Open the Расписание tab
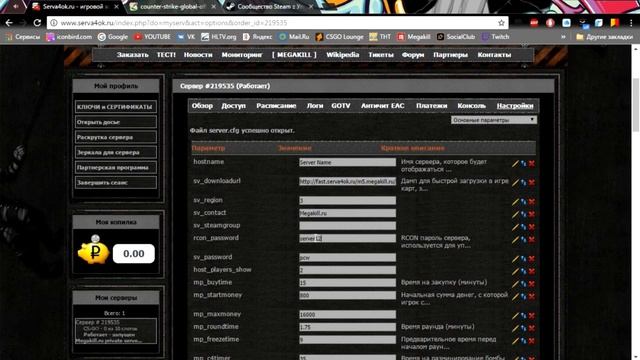 coord(276,106)
